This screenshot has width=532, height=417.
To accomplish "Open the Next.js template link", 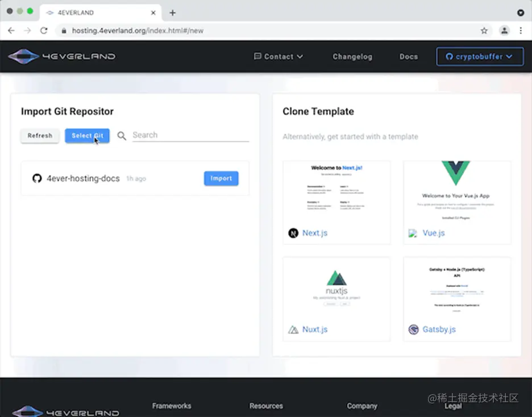I will tap(315, 233).
